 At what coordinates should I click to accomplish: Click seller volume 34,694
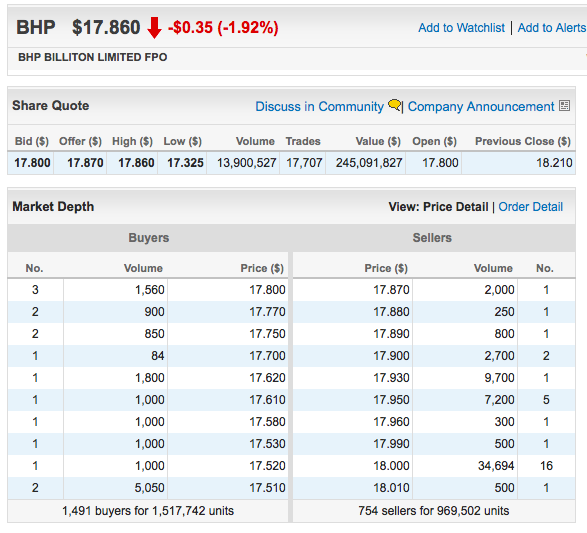click(496, 466)
